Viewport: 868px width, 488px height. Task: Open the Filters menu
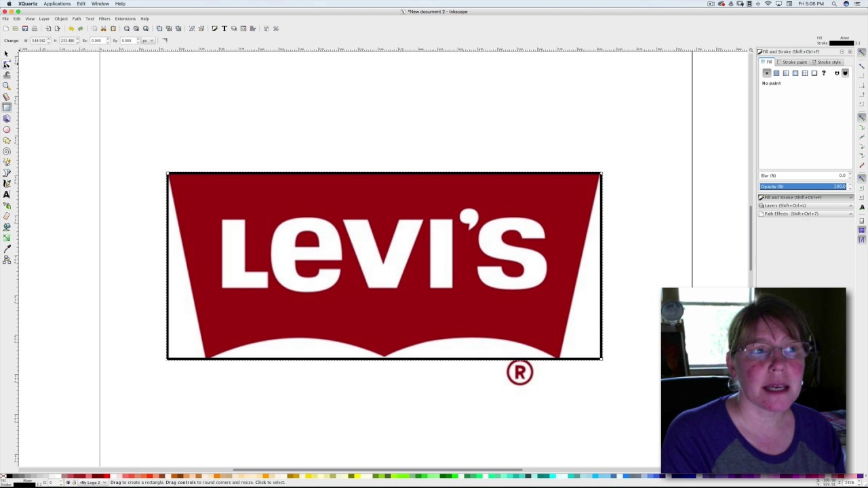coord(104,19)
